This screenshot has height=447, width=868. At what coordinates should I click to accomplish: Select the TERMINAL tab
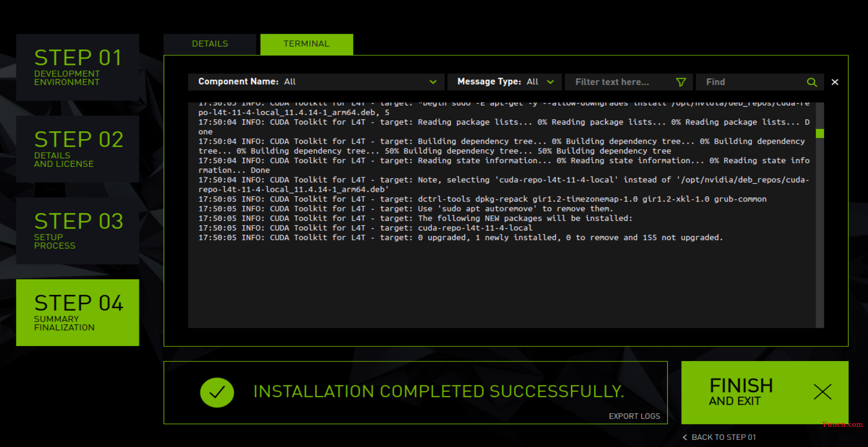coord(306,44)
